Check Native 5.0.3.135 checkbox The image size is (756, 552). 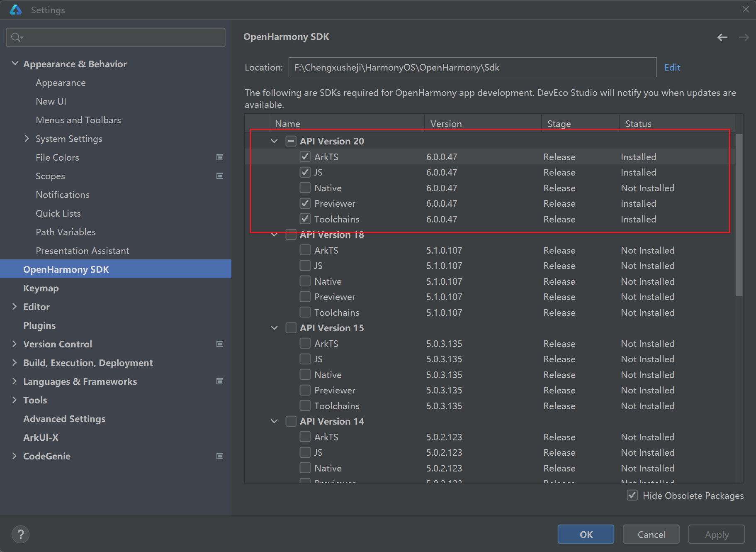pos(305,374)
